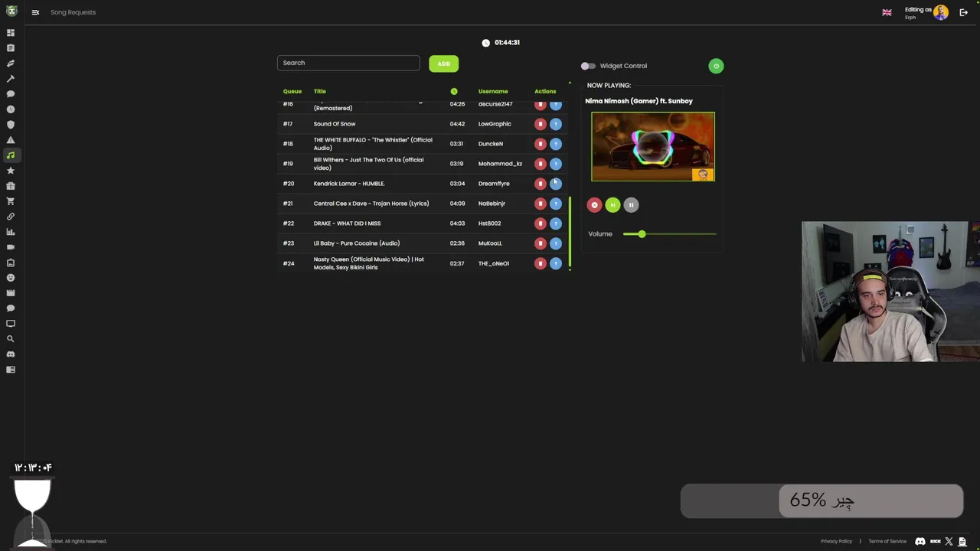980x551 pixels.
Task: Open the star icon in the sidebar
Action: click(x=11, y=171)
